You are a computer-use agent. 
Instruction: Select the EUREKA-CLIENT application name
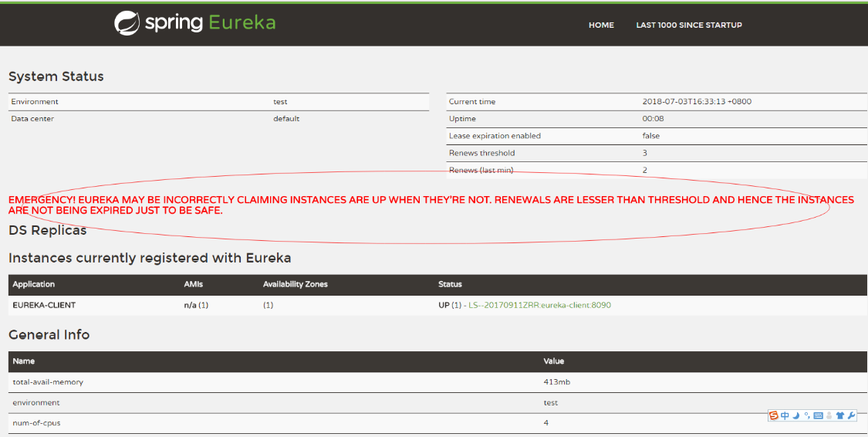(x=44, y=305)
